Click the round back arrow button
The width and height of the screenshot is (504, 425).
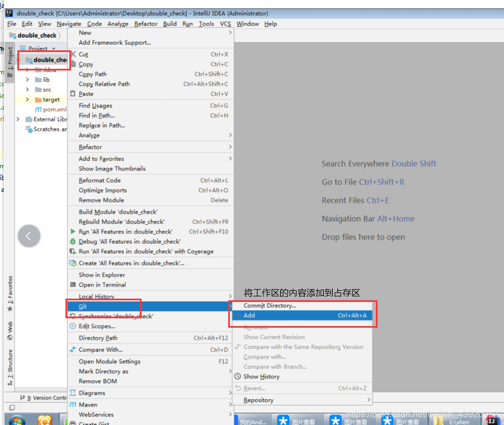coord(29,236)
